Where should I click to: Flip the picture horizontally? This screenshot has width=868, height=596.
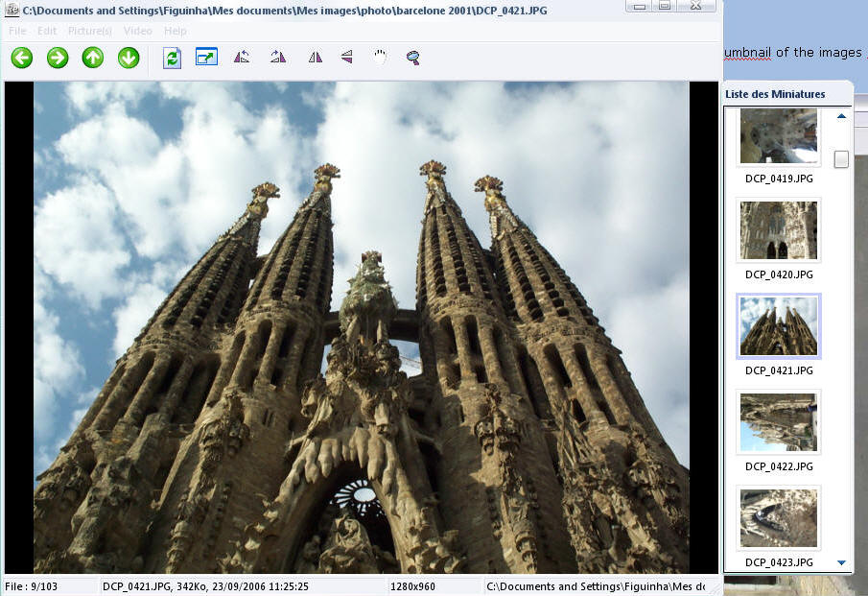(x=315, y=57)
